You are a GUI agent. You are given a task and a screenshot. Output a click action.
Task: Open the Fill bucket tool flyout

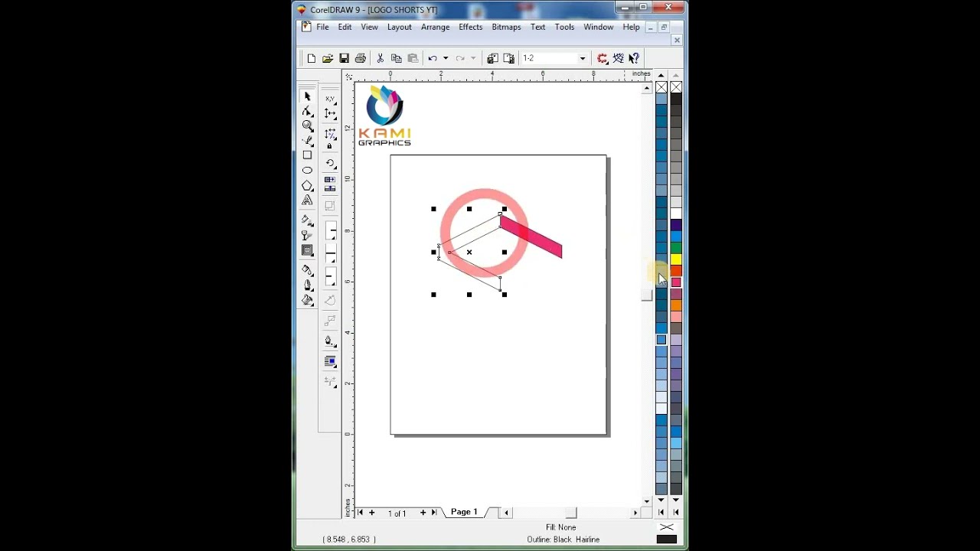pos(307,301)
